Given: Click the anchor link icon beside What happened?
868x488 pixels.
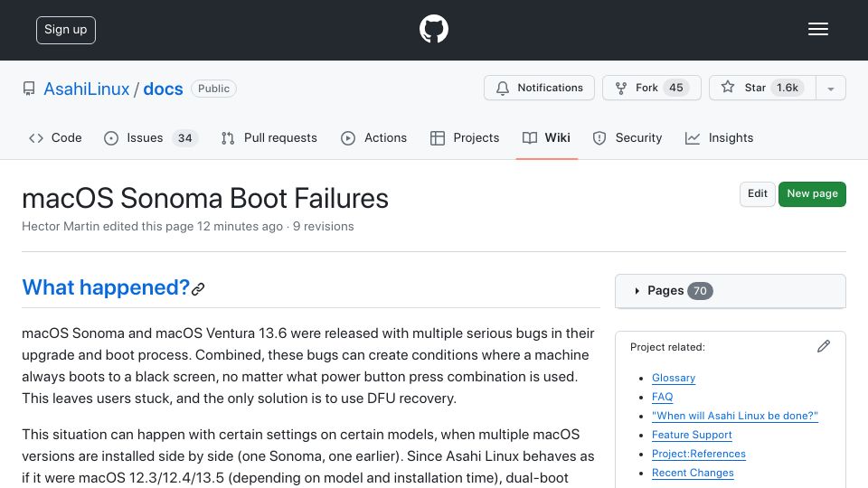Looking at the screenshot, I should [x=198, y=289].
